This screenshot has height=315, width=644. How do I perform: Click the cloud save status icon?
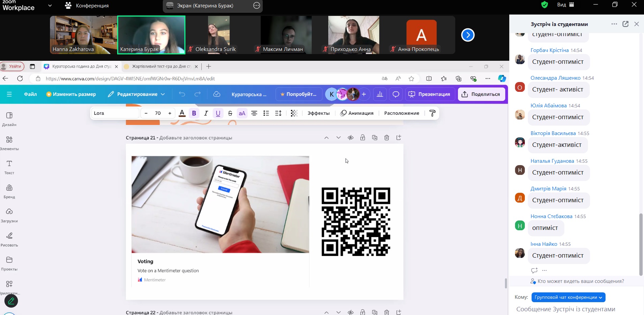[x=217, y=94]
